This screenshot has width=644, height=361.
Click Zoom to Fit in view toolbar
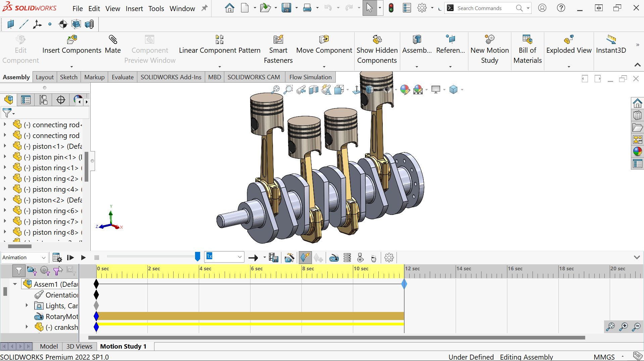tap(275, 90)
